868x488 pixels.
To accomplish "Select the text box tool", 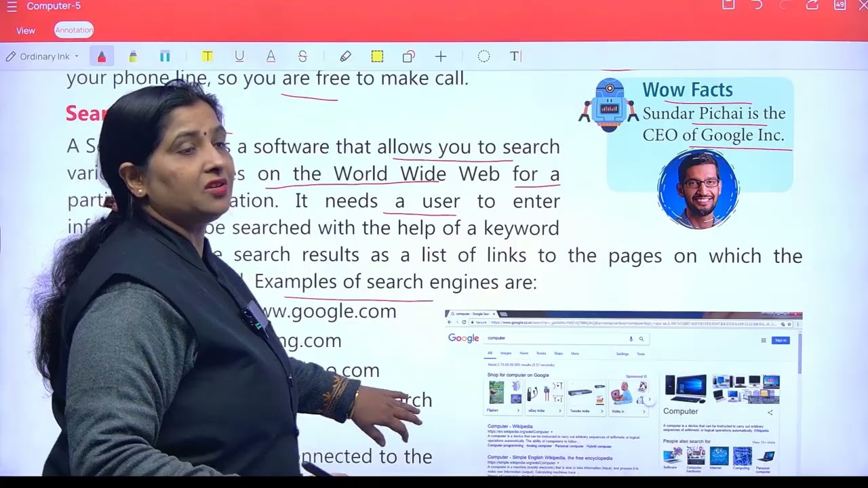I will coord(515,57).
